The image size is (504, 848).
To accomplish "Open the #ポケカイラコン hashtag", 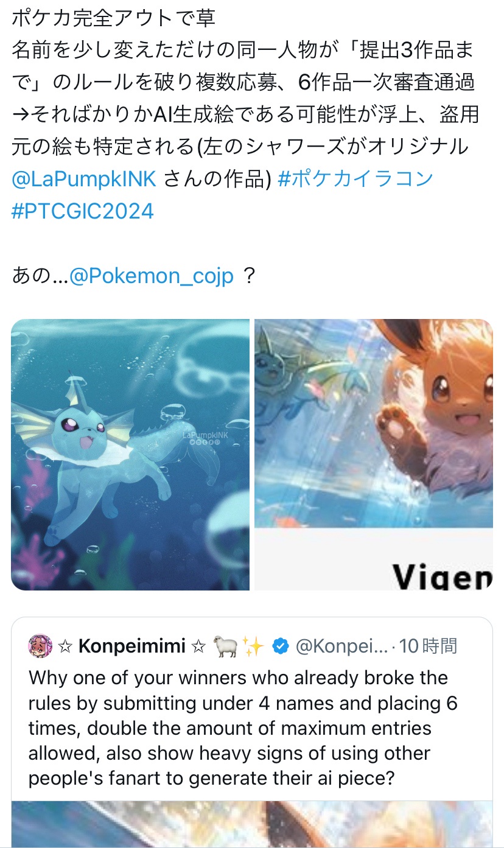I will (x=355, y=178).
